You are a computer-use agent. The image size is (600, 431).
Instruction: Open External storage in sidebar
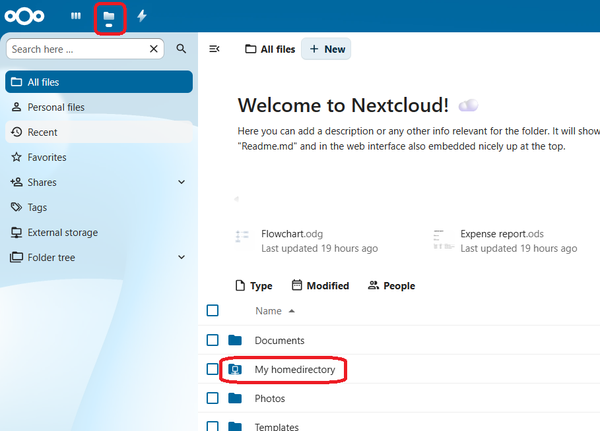[x=99, y=232]
